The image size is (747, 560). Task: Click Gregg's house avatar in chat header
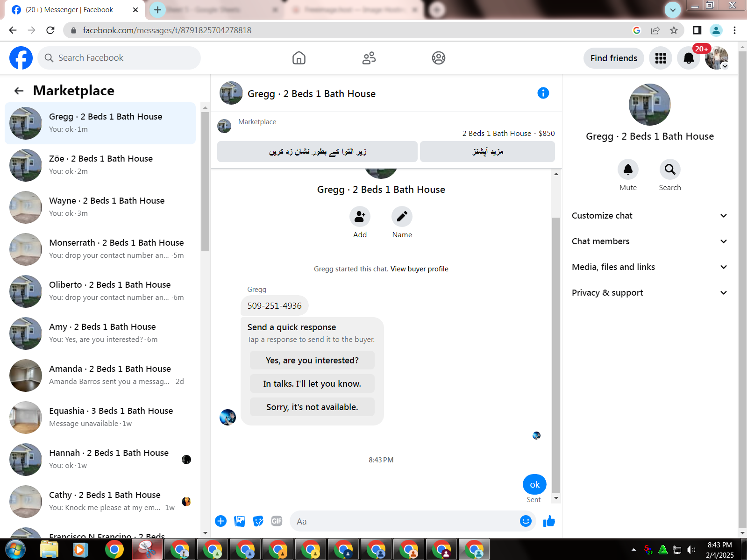[231, 93]
